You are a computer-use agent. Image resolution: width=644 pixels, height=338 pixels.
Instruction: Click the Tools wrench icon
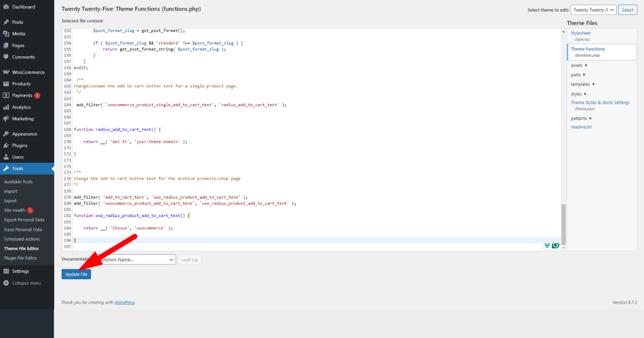pyautogui.click(x=6, y=168)
